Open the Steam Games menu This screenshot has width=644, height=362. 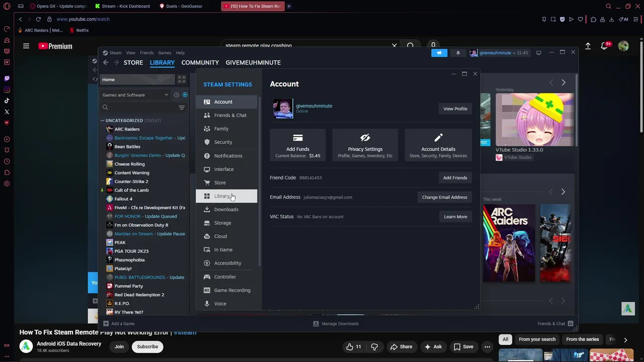(165, 53)
